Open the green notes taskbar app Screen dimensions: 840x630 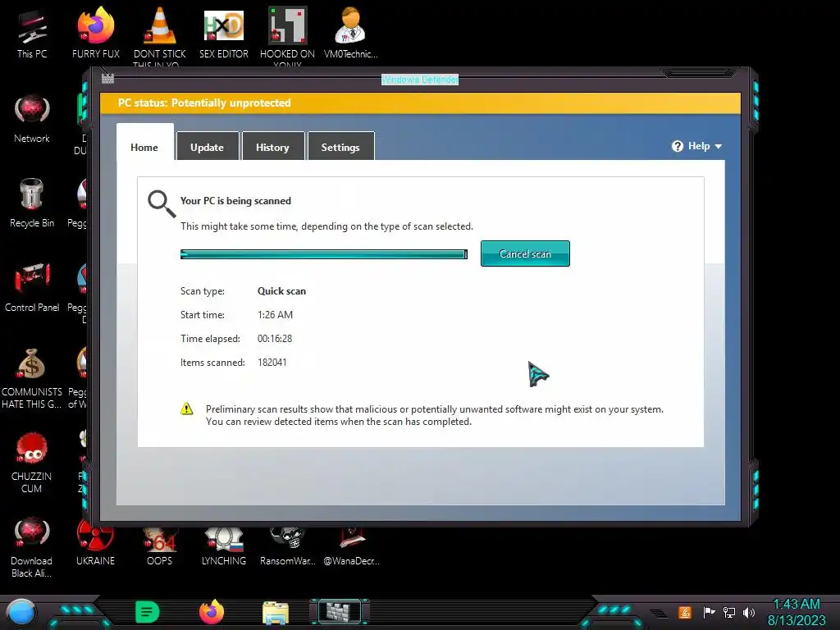(x=148, y=612)
